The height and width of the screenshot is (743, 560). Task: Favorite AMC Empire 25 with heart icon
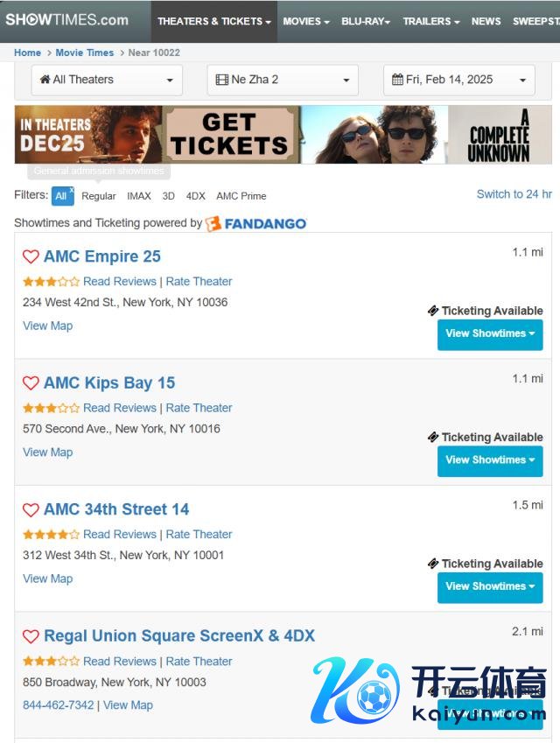pyautogui.click(x=31, y=256)
